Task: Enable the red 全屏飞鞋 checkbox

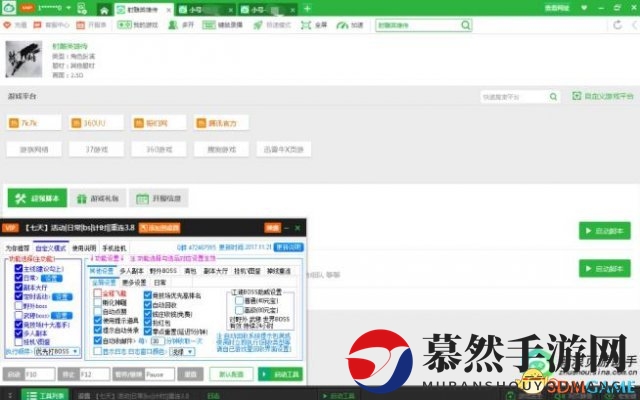Action: click(98, 293)
